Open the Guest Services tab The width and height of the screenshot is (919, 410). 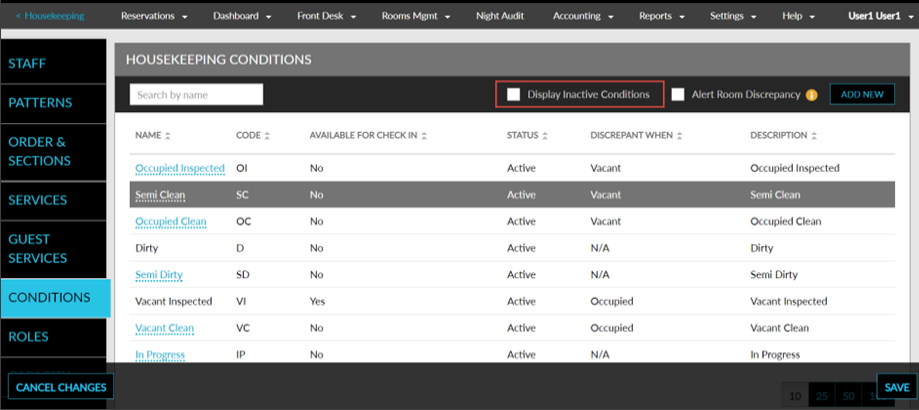[53, 249]
